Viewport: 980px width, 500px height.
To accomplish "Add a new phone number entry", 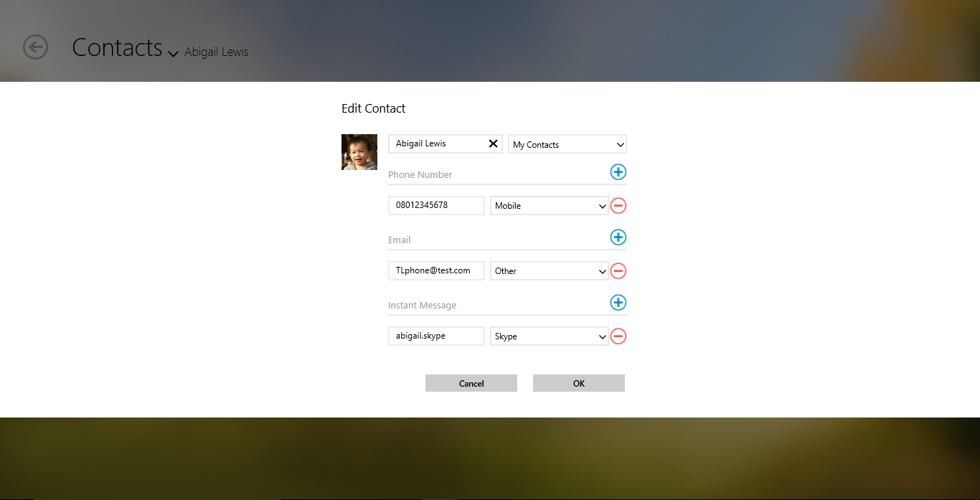I will coord(618,172).
